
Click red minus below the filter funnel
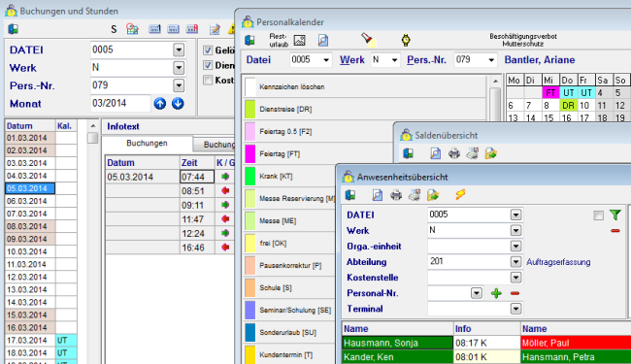pos(615,231)
